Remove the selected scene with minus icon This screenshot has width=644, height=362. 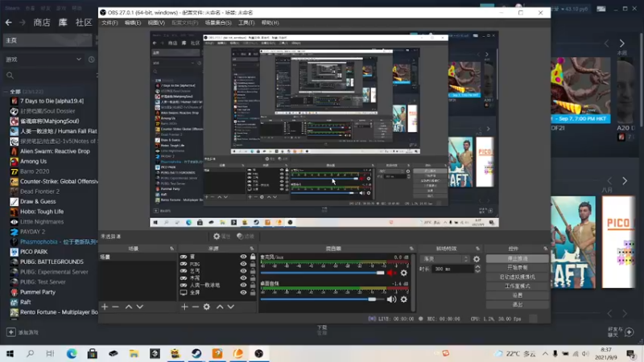115,306
